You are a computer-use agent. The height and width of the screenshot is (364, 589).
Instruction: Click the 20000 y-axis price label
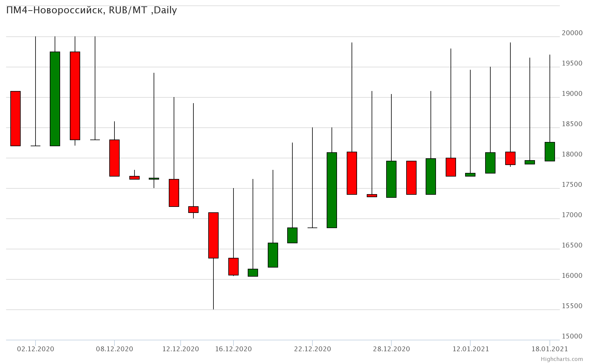point(572,33)
